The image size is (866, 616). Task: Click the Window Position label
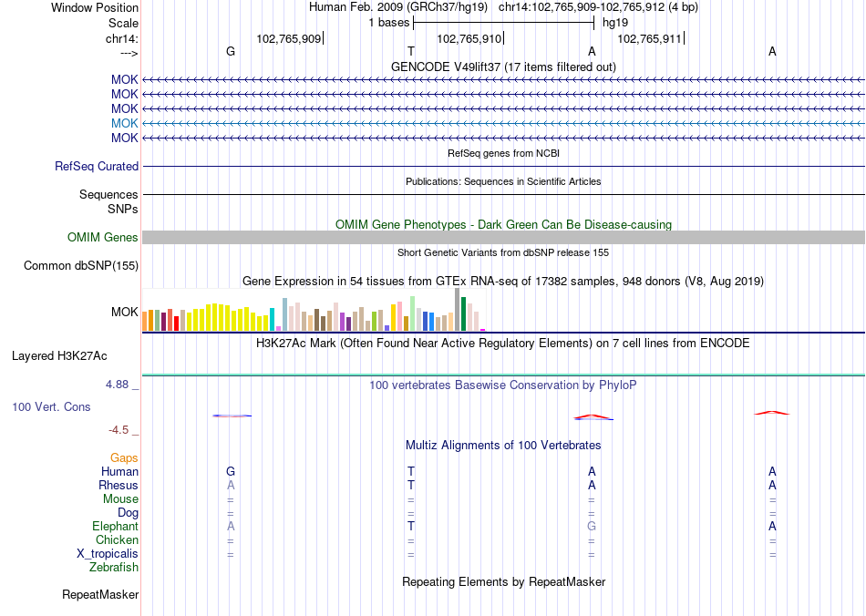coord(95,7)
